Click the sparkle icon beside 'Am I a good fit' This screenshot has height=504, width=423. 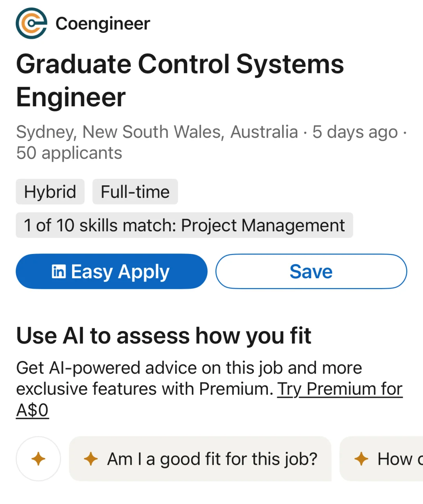tap(91, 459)
